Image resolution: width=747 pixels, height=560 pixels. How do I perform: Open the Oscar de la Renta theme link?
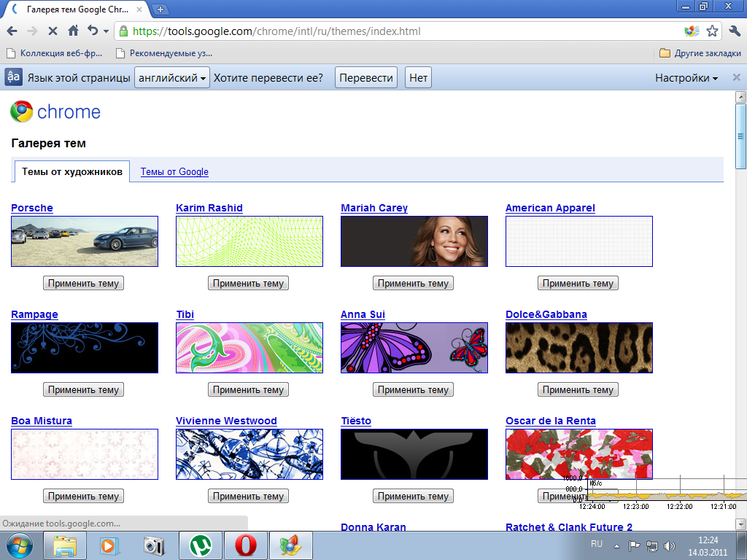click(x=551, y=421)
